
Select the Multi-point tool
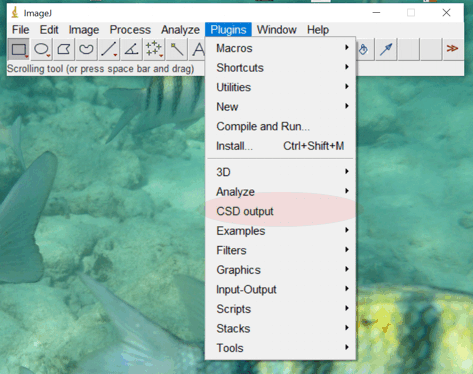154,49
